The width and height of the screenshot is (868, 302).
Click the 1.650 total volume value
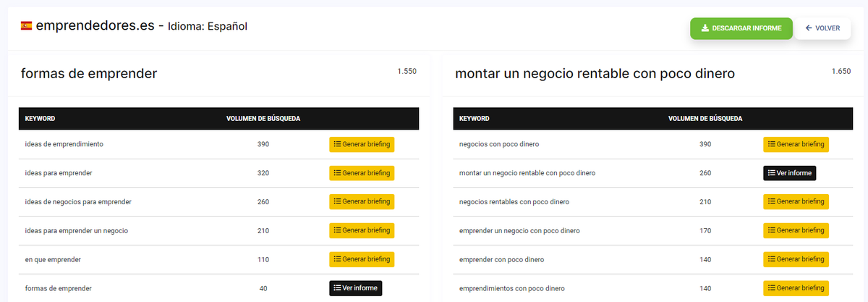[x=841, y=71]
